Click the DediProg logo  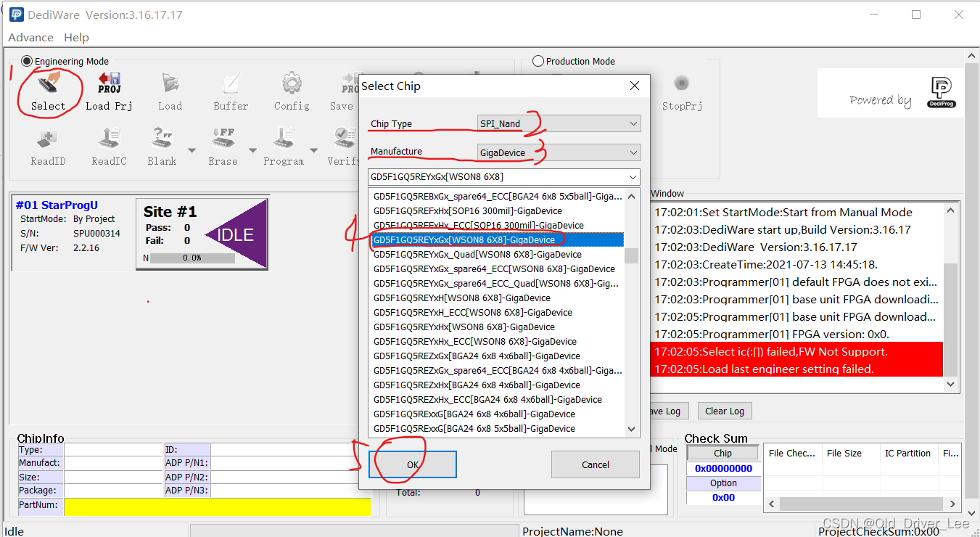940,93
